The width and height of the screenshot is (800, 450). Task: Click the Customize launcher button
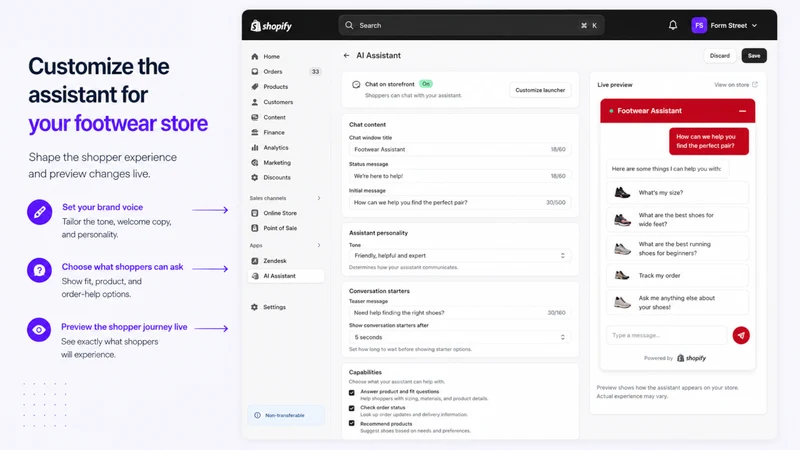tap(540, 90)
